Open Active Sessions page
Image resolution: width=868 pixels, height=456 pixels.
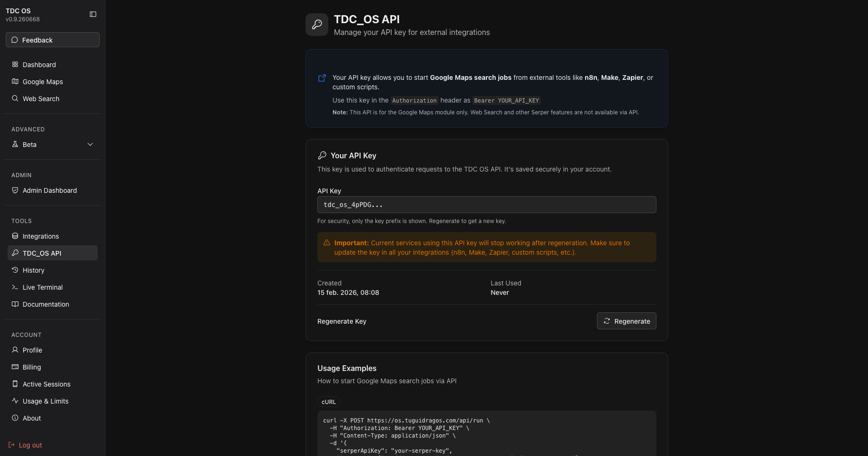52,384
